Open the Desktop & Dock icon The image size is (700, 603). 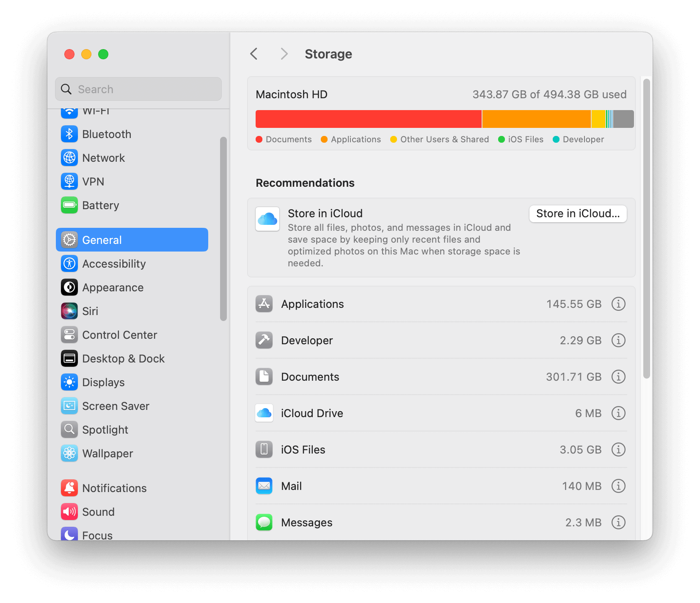click(69, 359)
